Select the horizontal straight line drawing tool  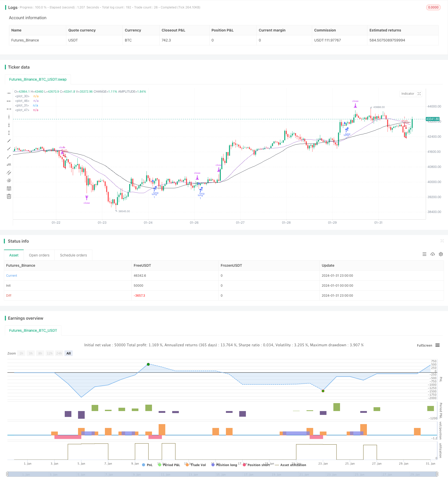point(9,93)
